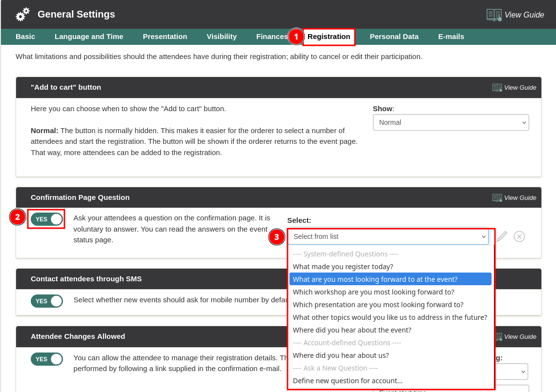Open View Guide in Attendee Changes Allowed header
The height and width of the screenshot is (392, 556).
(x=499, y=336)
